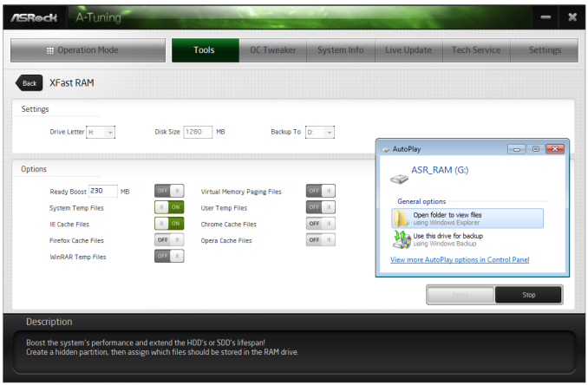Viewport: 588px width, 385px height.
Task: Click the Settings section header
Action: coord(35,109)
